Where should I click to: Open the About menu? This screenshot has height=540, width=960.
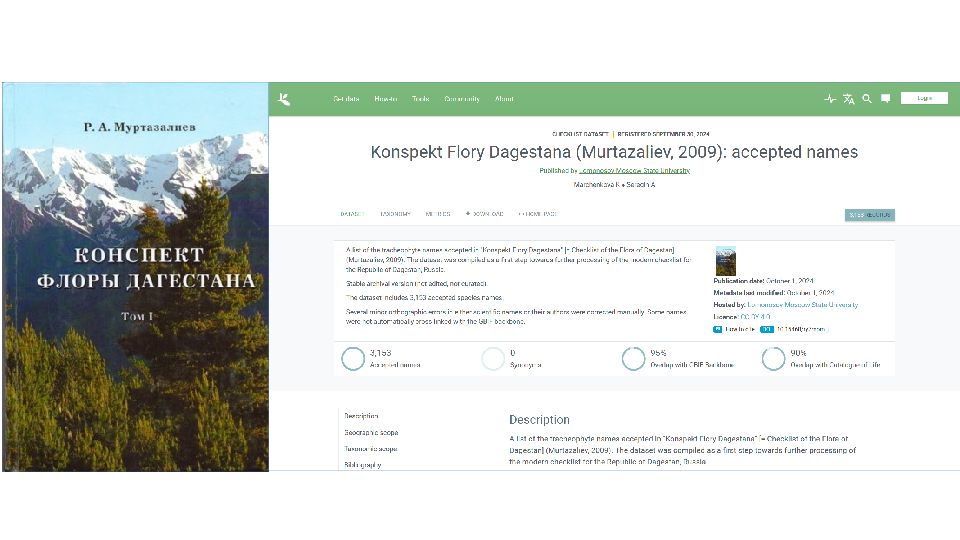tap(504, 99)
